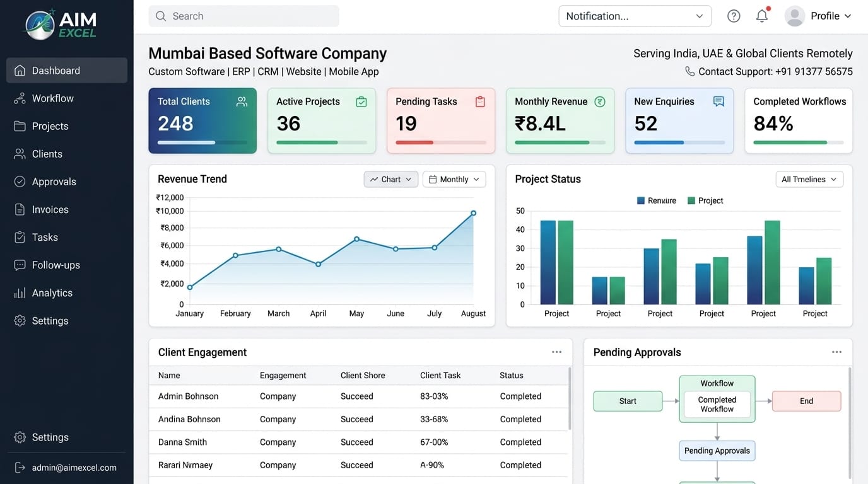Click the Pending Approvals workflow node
The height and width of the screenshot is (484, 868).
pos(717,451)
